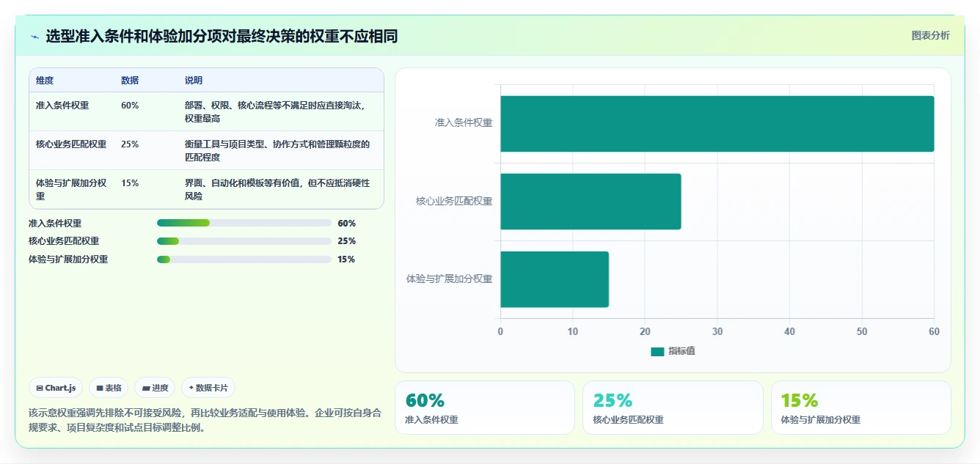Click the 说明 column header

(194, 81)
